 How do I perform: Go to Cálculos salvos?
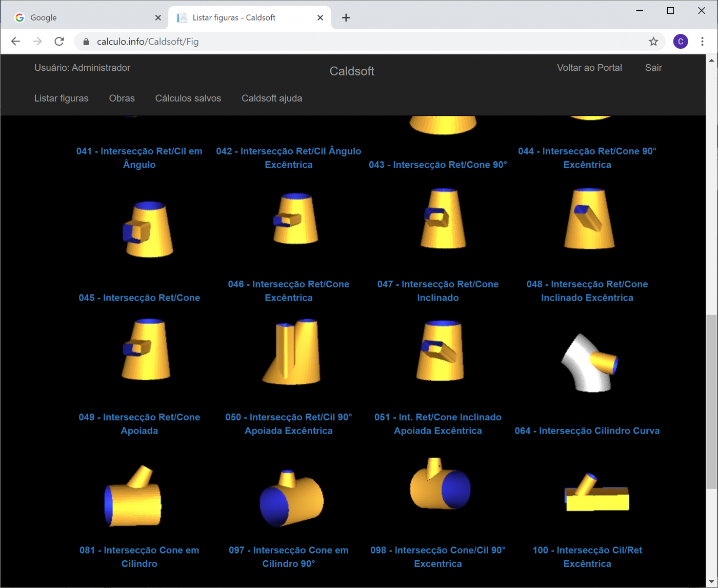pos(188,99)
